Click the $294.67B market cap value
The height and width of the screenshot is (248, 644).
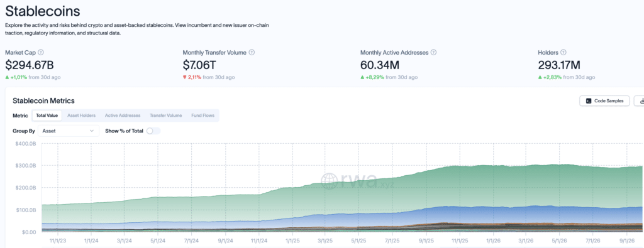[x=30, y=65]
